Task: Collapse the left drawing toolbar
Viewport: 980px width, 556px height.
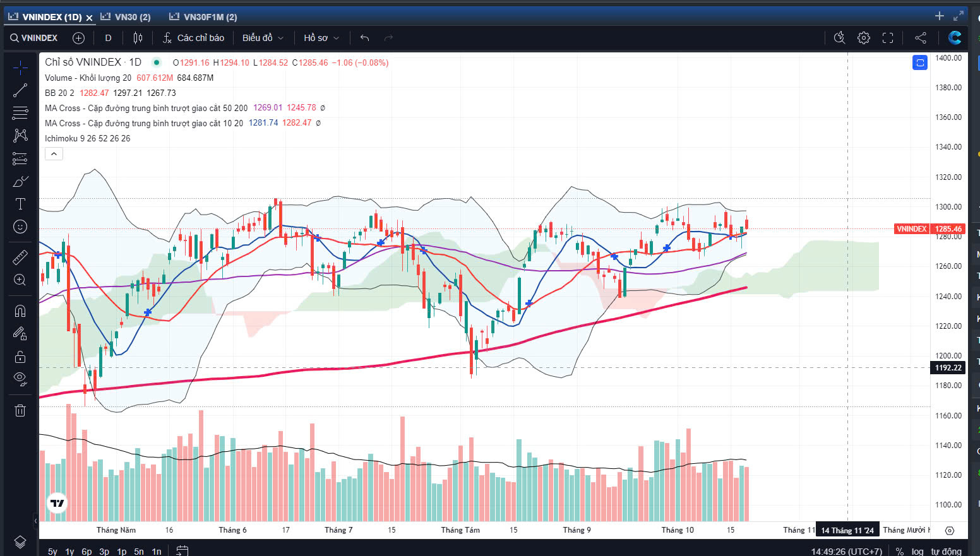Action: click(35, 521)
